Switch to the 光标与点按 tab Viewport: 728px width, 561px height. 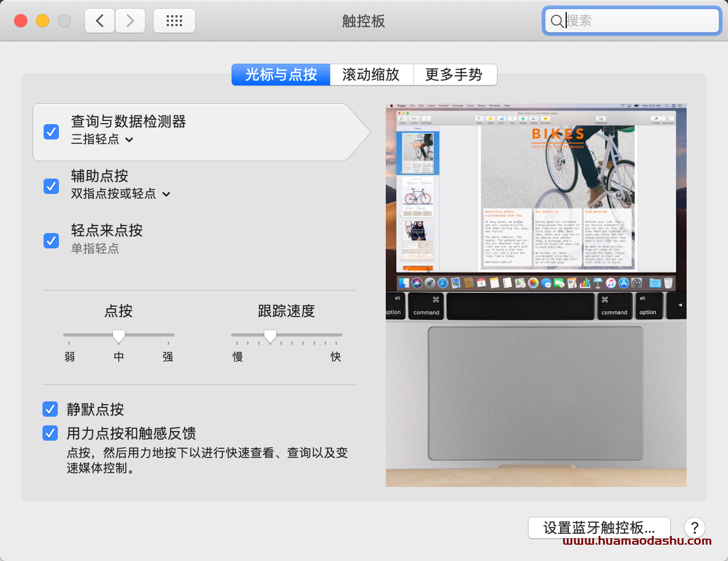[281, 75]
